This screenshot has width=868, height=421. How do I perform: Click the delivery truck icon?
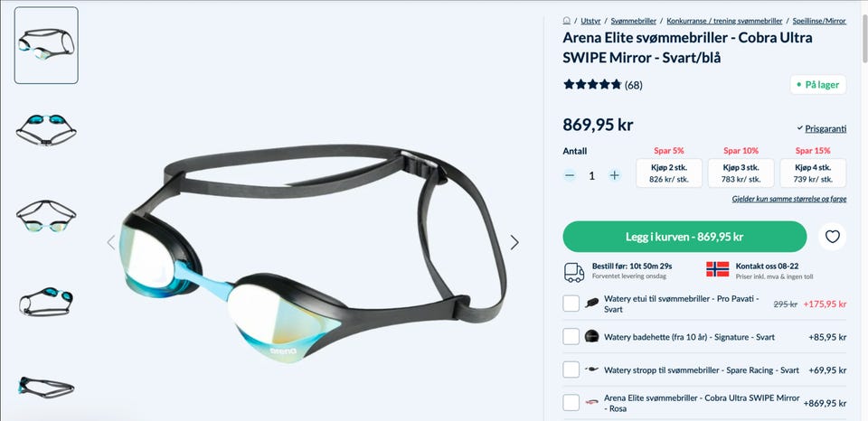[x=574, y=272]
